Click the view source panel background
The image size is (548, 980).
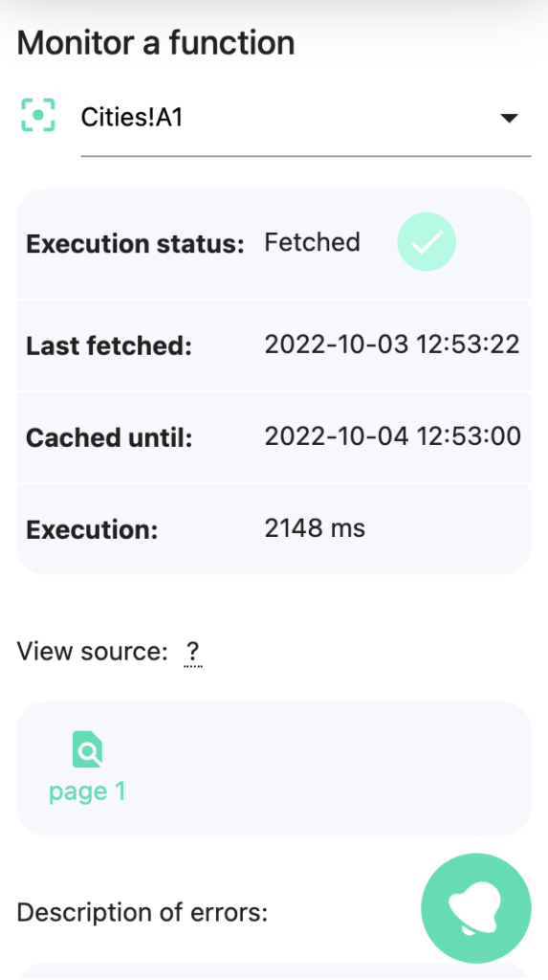tap(274, 768)
